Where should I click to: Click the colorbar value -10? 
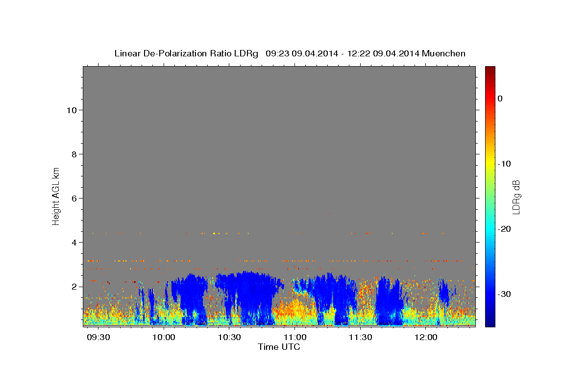tap(504, 164)
